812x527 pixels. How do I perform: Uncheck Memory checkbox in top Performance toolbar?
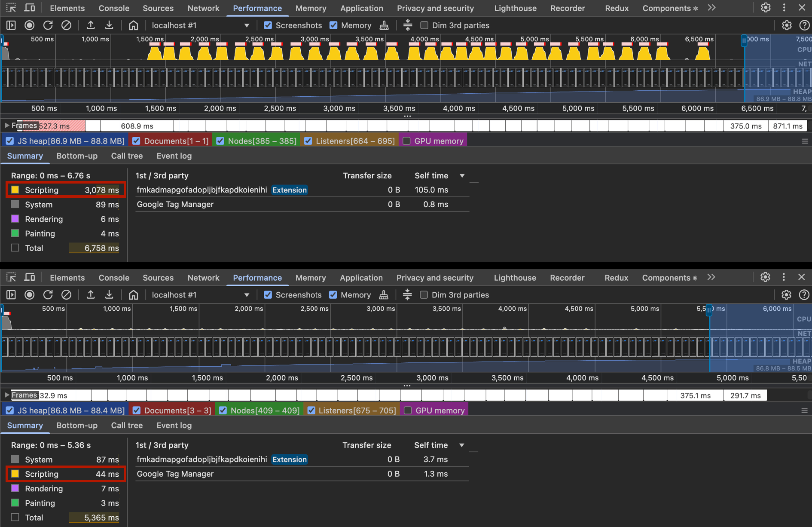(x=333, y=25)
